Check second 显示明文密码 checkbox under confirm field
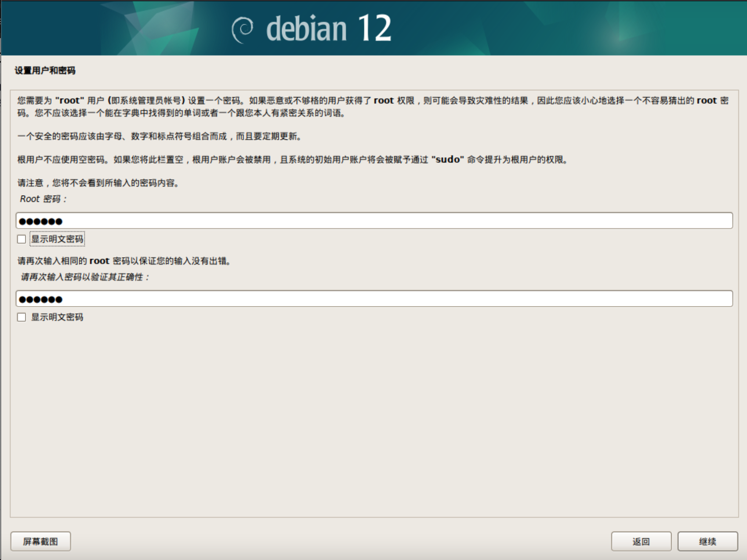This screenshot has height=560, width=747. click(22, 317)
